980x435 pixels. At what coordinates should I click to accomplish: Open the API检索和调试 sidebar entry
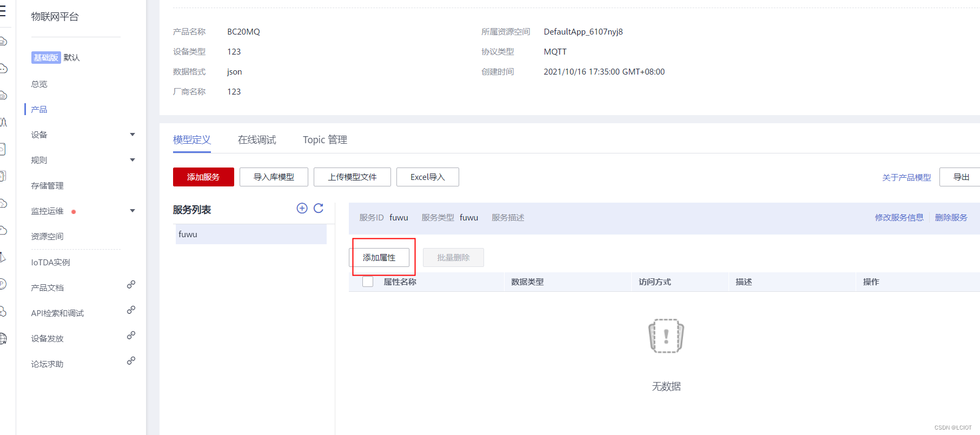click(57, 313)
